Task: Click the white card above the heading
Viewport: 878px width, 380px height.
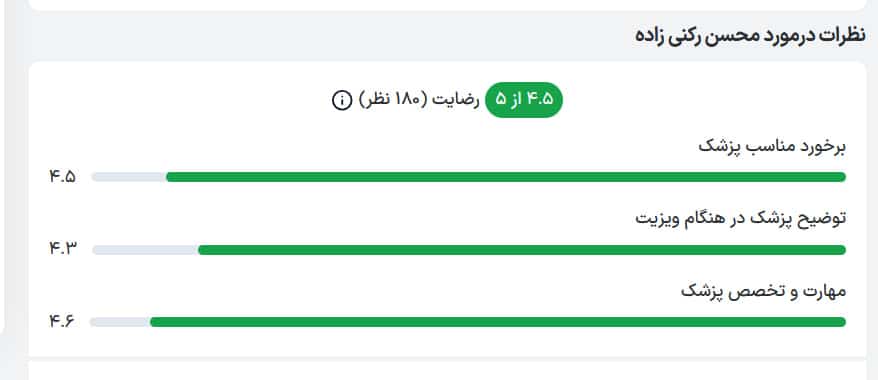Action: 447,4
